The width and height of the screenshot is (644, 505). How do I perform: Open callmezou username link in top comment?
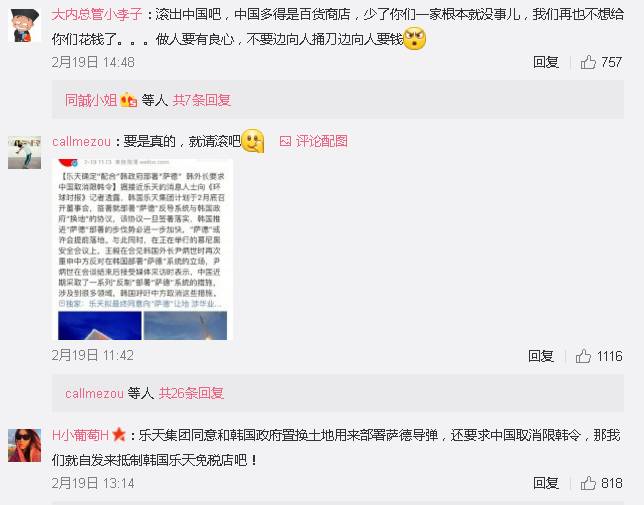(x=81, y=142)
